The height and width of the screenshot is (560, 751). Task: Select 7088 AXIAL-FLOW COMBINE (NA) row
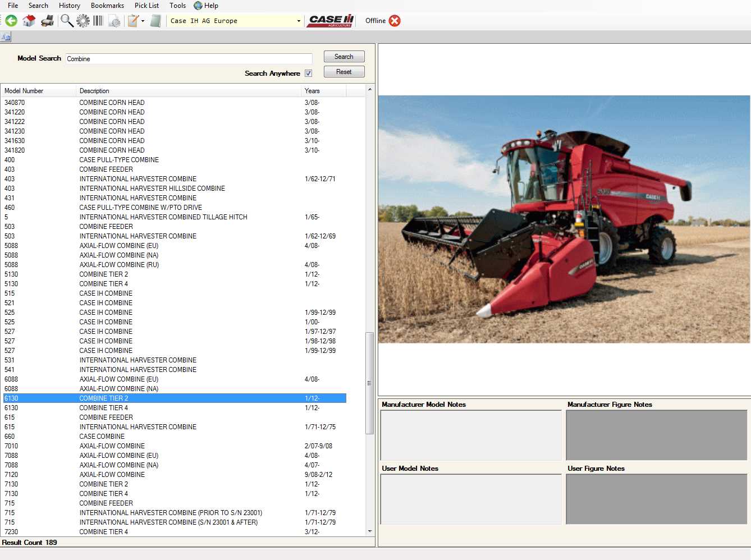[174, 465]
